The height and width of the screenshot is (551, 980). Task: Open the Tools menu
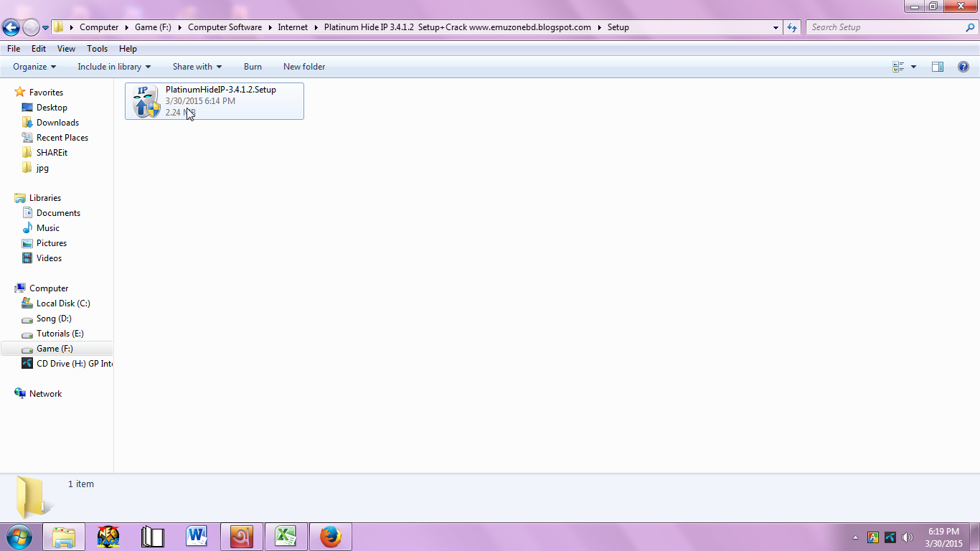(x=97, y=49)
